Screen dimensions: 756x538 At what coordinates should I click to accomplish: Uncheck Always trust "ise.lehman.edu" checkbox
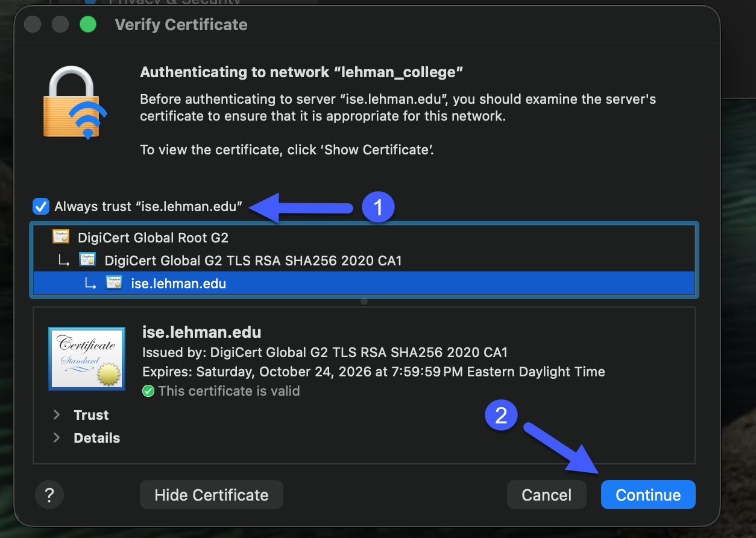41,206
